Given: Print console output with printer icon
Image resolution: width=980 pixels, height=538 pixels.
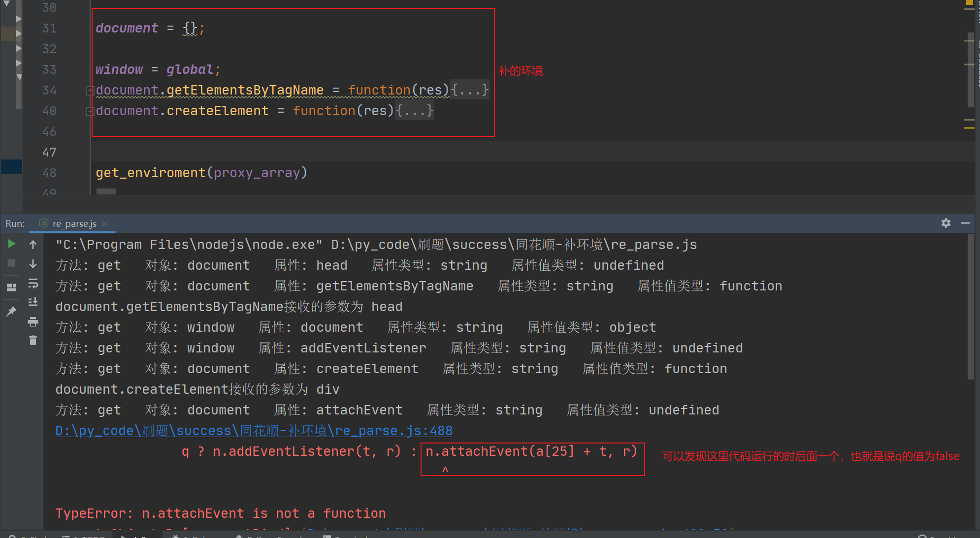Looking at the screenshot, I should pyautogui.click(x=33, y=322).
